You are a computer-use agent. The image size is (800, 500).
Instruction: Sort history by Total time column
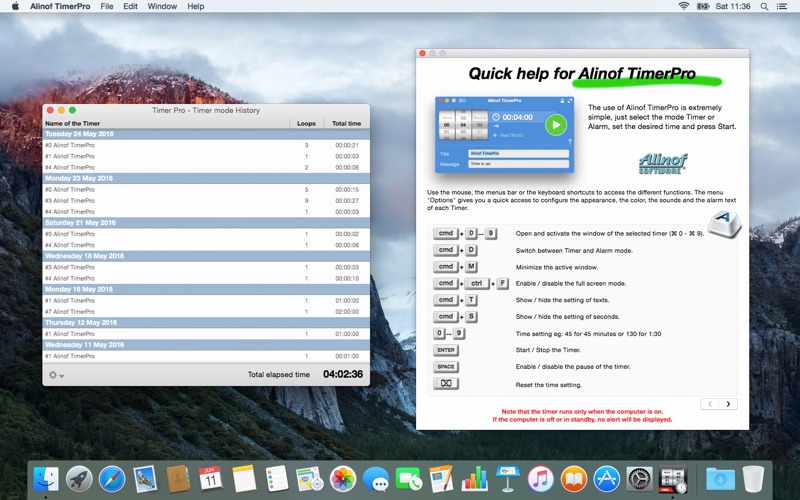tap(346, 123)
